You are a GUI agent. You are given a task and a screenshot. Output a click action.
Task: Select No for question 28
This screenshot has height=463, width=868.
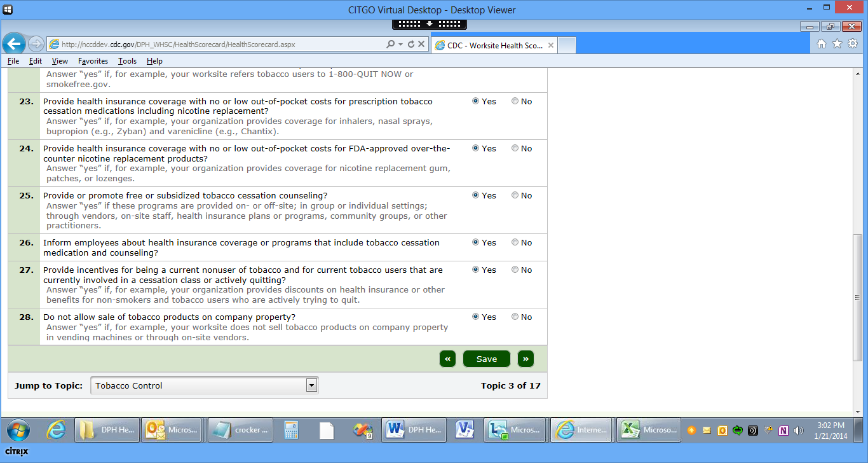(x=515, y=317)
